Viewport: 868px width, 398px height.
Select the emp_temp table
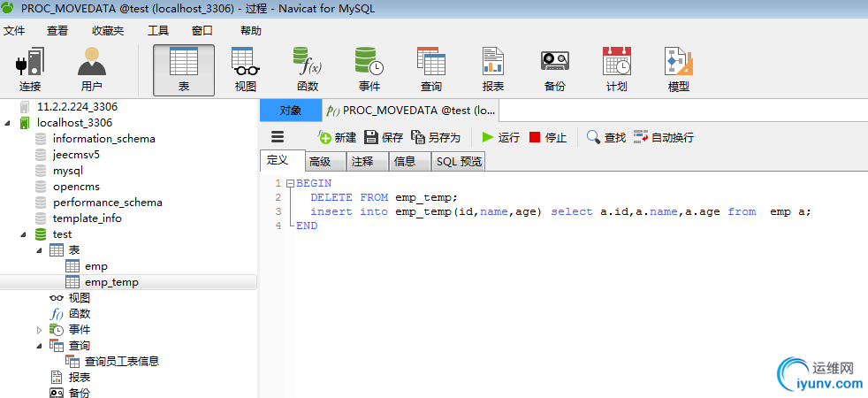tap(112, 282)
